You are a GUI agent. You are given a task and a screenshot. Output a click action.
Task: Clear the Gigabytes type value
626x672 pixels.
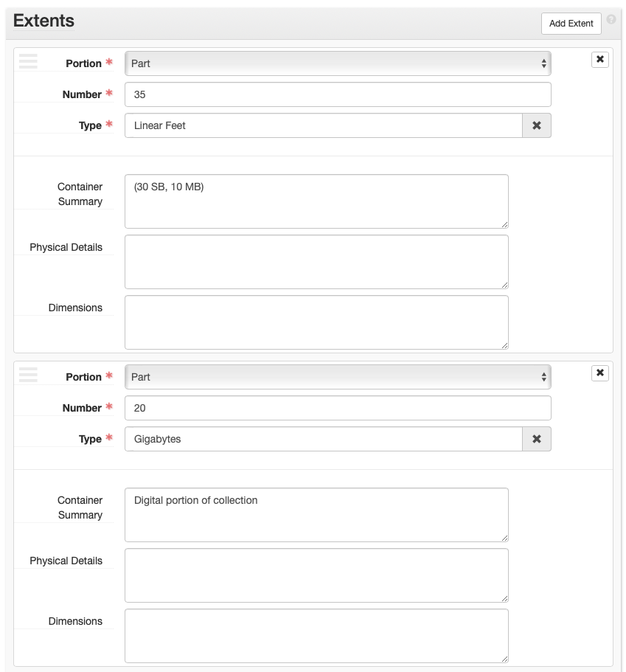coord(536,439)
